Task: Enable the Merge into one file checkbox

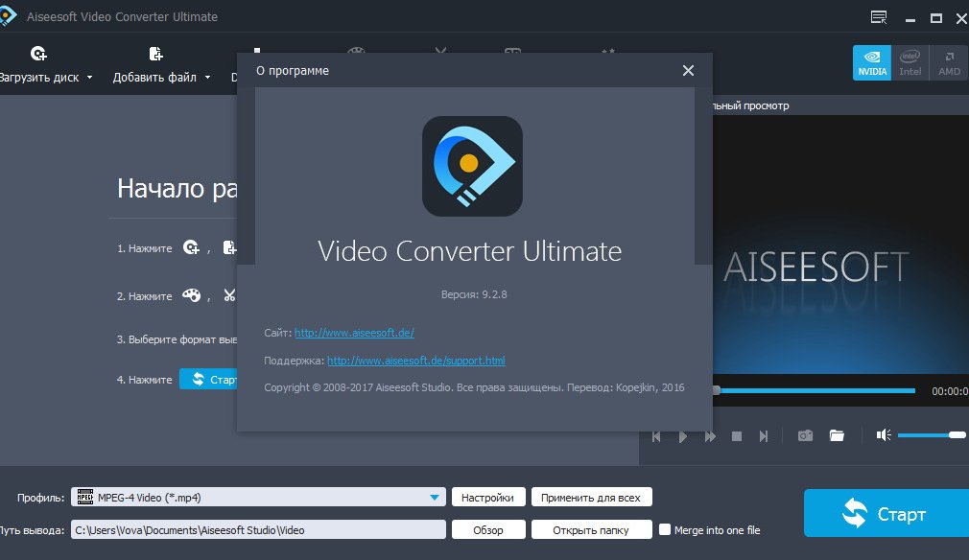Action: click(x=665, y=529)
